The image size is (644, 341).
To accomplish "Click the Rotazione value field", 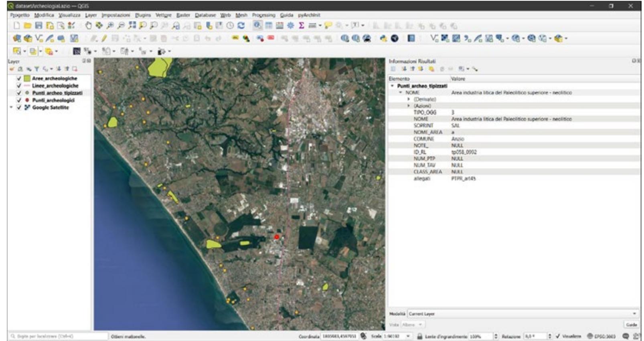I will [x=536, y=336].
